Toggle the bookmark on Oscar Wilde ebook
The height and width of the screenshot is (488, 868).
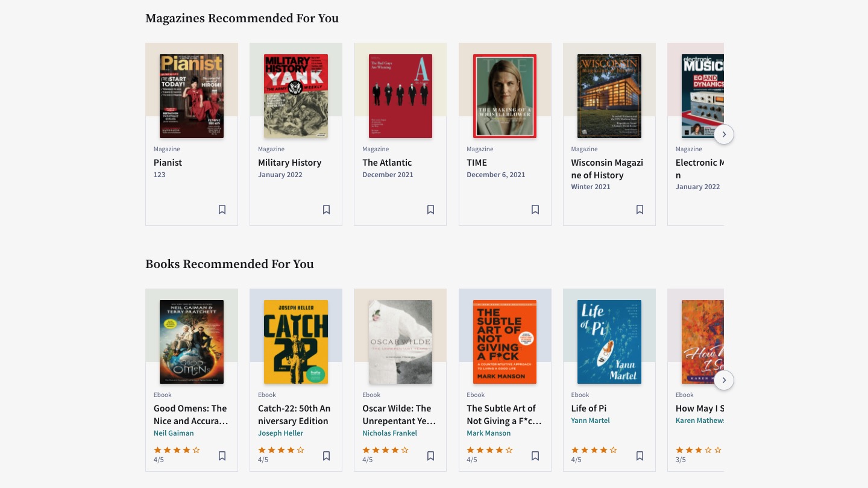(430, 456)
